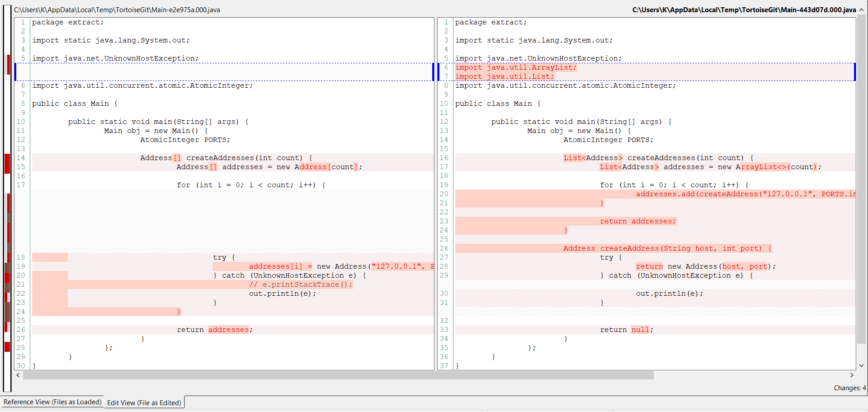Jump to last change via bottom locator marker
The width and height of the screenshot is (868, 412).
pyautogui.click(x=7, y=347)
